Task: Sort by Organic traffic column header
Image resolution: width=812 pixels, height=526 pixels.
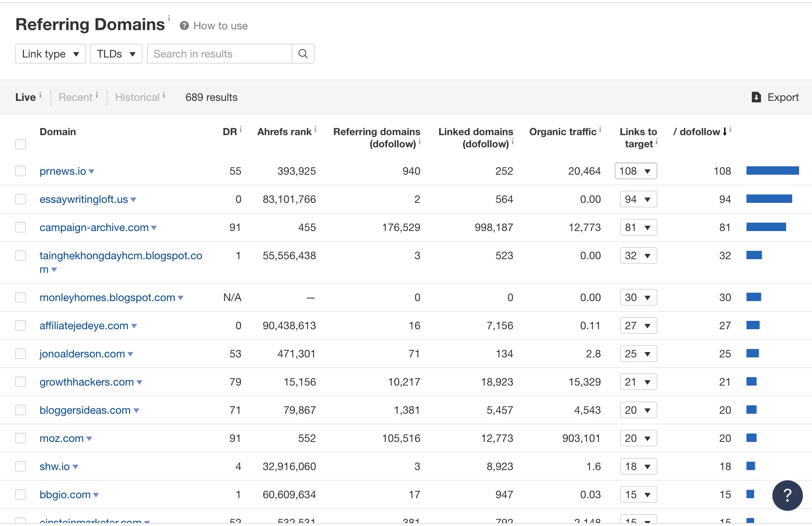Action: tap(563, 132)
